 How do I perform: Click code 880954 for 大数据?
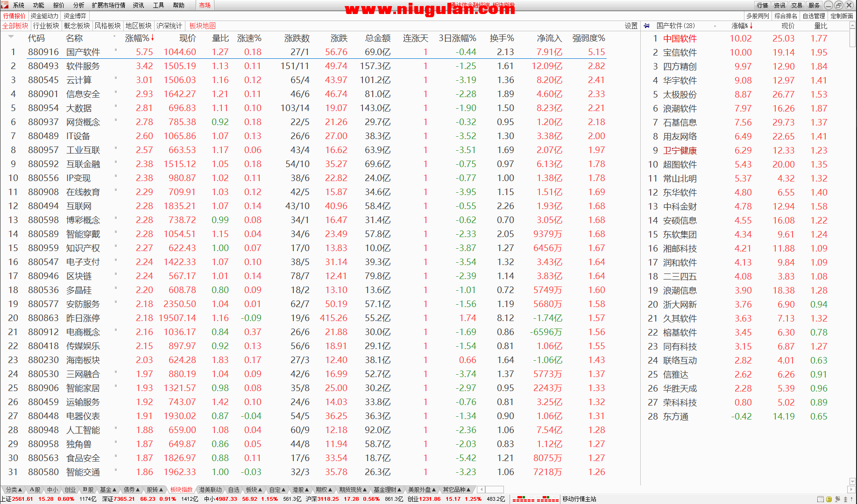tap(43, 108)
